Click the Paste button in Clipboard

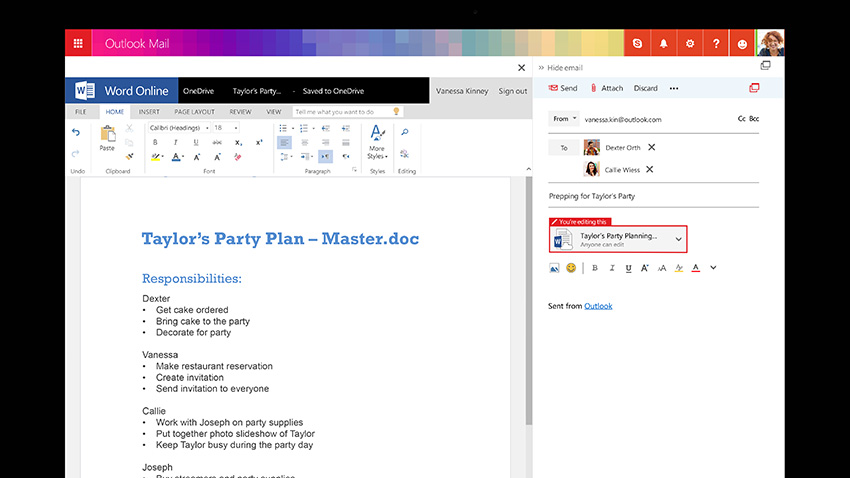pos(107,138)
